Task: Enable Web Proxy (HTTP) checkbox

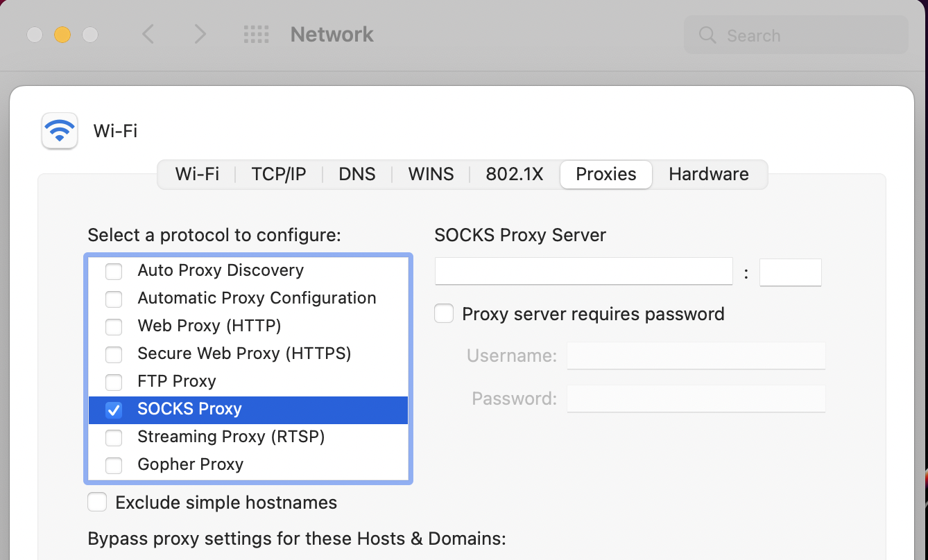Action: [114, 326]
